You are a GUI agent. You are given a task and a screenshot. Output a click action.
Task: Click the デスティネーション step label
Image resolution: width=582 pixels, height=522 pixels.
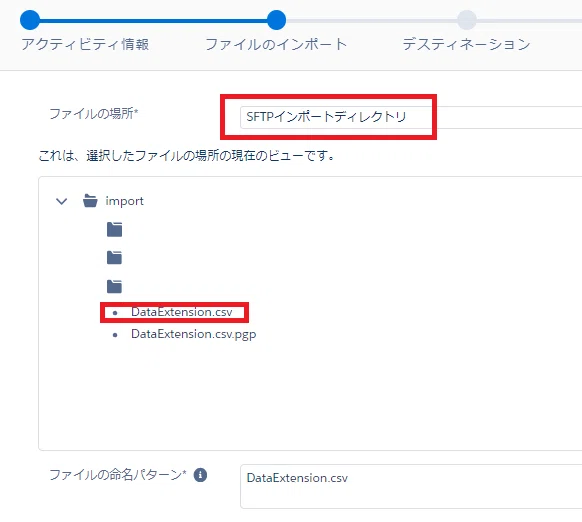point(467,44)
